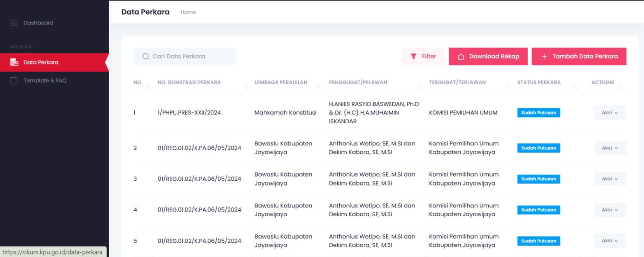Click the Dashboard grid icon in sidebar
Viewport: 644px width, 257px height.
[14, 23]
